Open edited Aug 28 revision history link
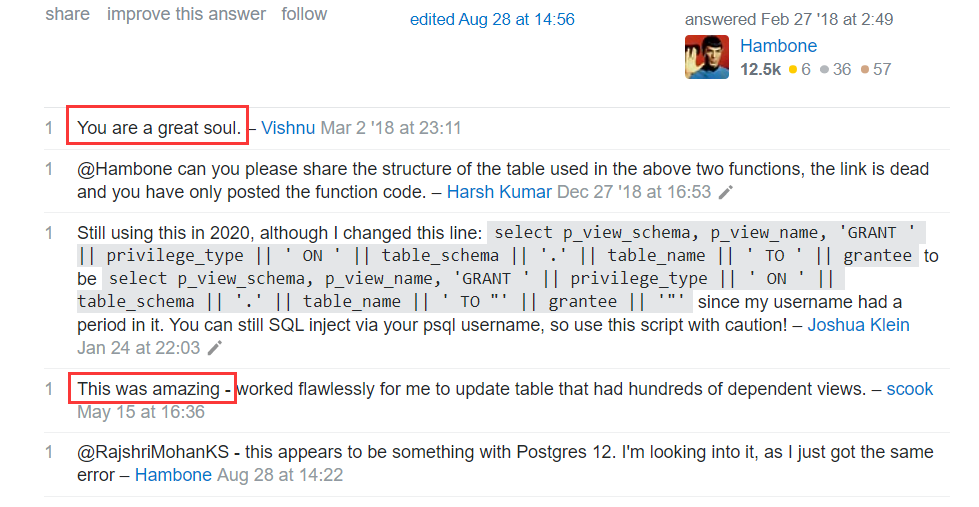Screen dimensions: 979x507 pos(492,20)
